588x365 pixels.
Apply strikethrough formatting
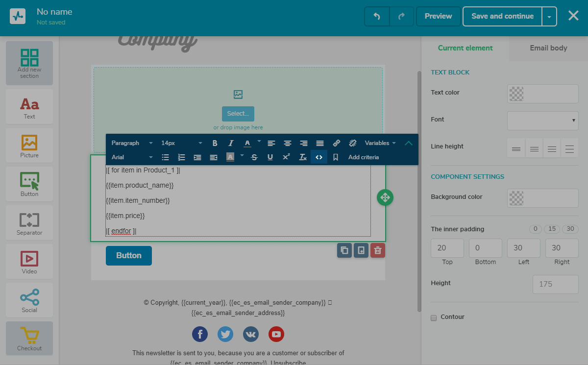coord(254,157)
